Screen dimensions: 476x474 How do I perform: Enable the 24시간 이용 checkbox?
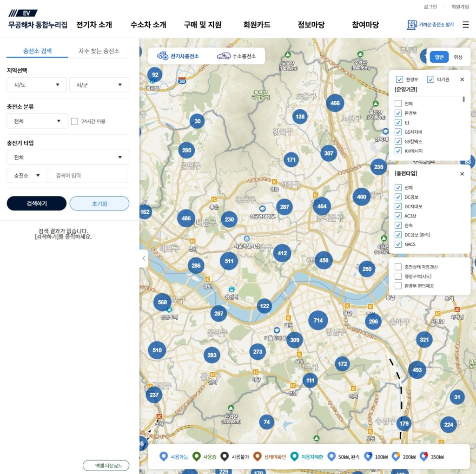tap(74, 121)
